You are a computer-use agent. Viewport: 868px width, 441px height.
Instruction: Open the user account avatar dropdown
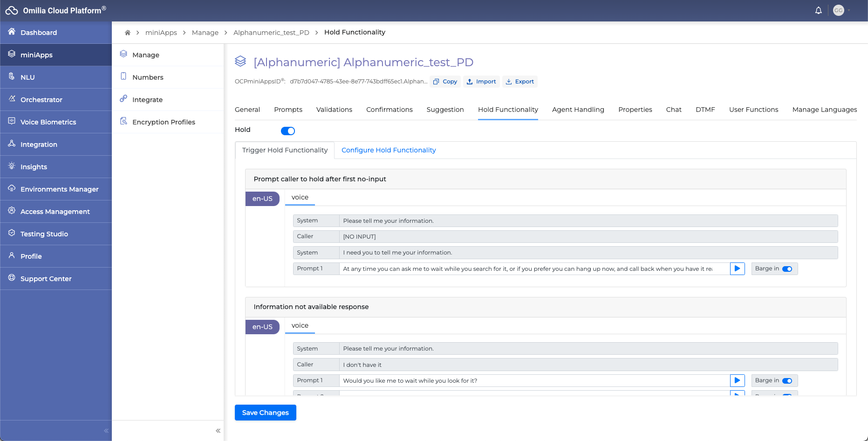tap(839, 10)
